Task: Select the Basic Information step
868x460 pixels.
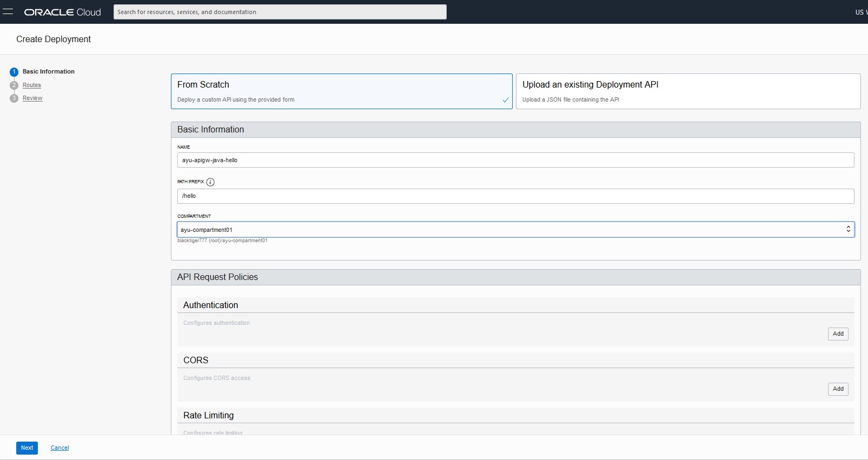Action: tap(49, 71)
